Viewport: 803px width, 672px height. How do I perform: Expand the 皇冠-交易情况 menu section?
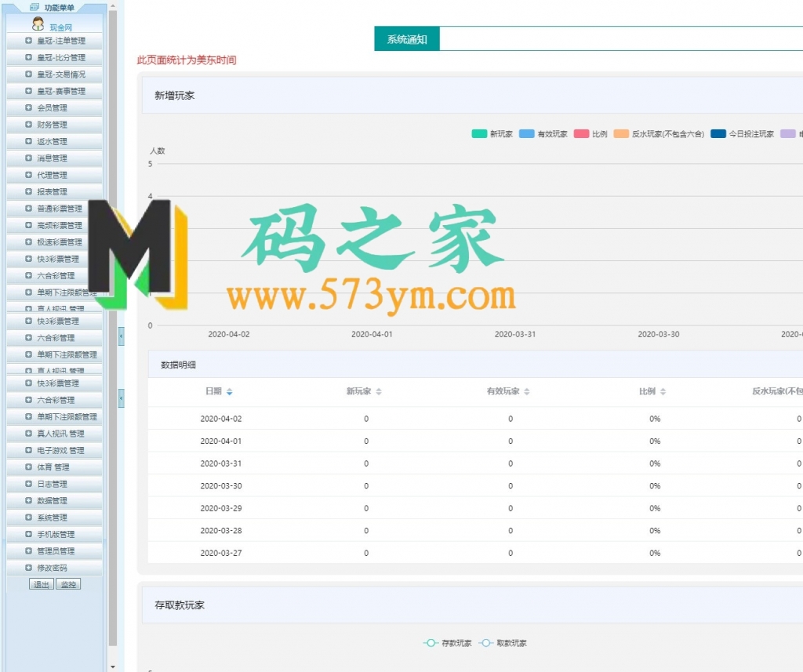point(54,74)
